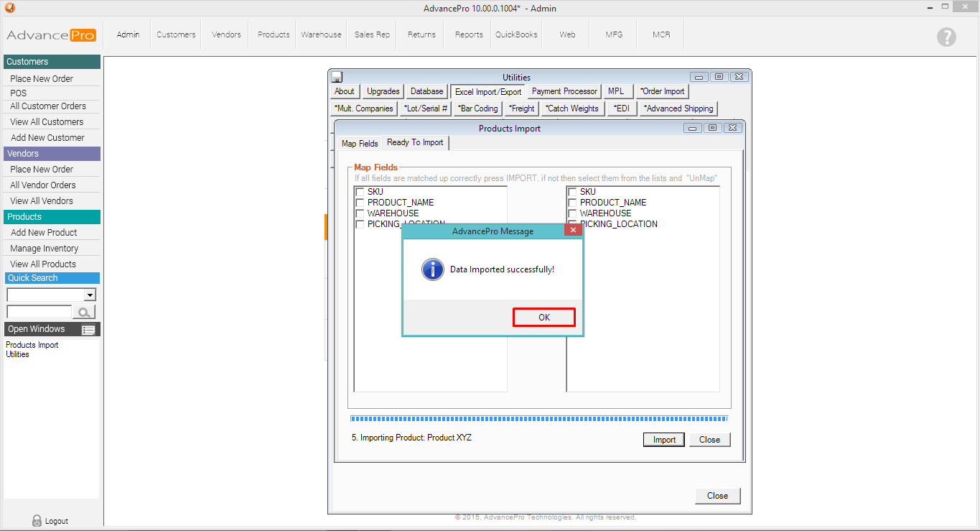
Task: Click the Quick Search text field
Action: (x=39, y=312)
